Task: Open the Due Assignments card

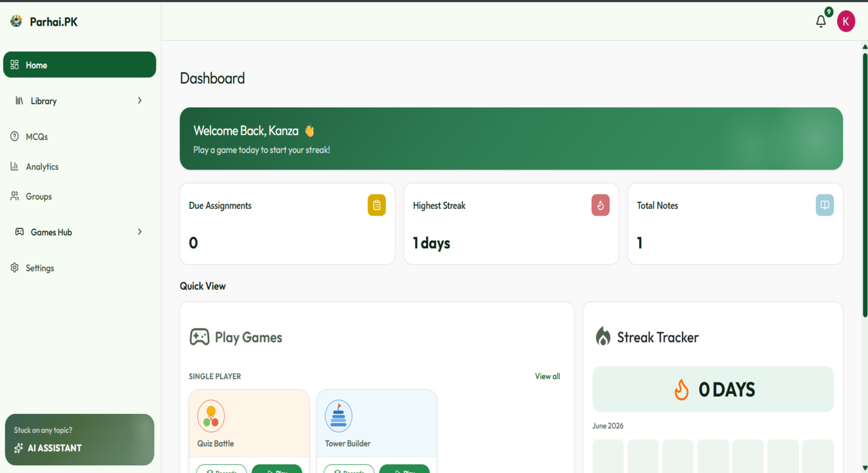Action: 287,224
